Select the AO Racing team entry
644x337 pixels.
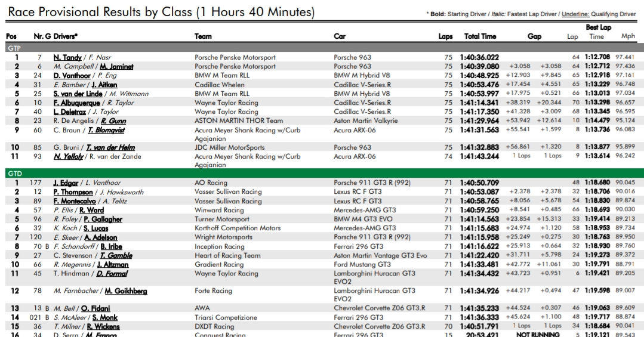pos(211,183)
